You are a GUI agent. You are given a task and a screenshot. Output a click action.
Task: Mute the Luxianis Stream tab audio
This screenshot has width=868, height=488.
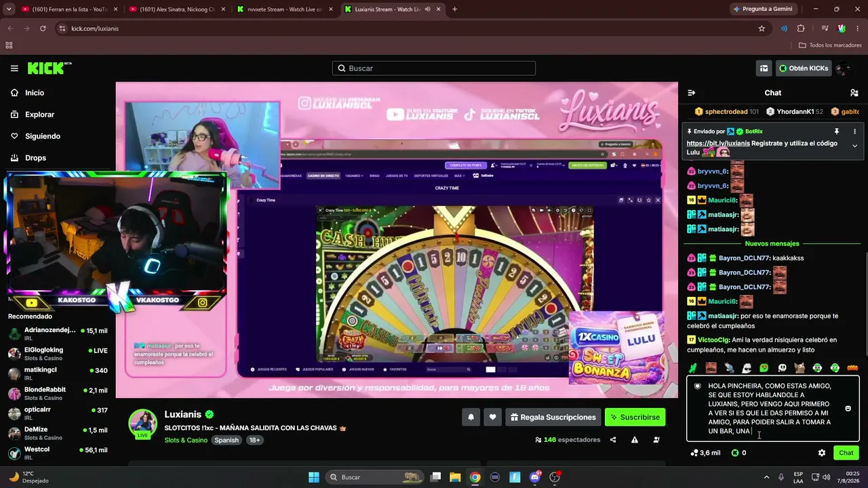(x=427, y=9)
